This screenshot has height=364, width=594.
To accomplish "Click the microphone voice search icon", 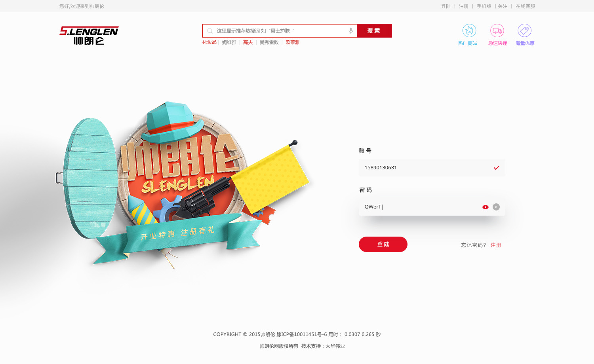I will click(x=351, y=30).
